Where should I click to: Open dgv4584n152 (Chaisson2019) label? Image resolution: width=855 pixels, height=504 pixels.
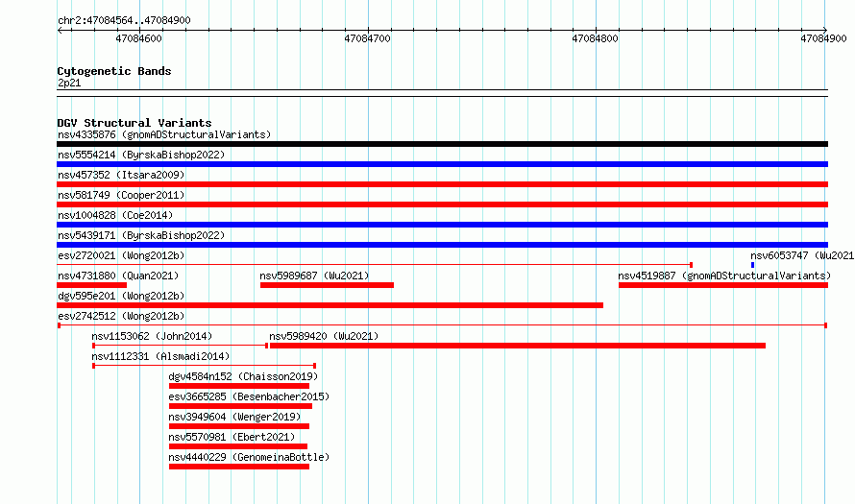coord(243,376)
